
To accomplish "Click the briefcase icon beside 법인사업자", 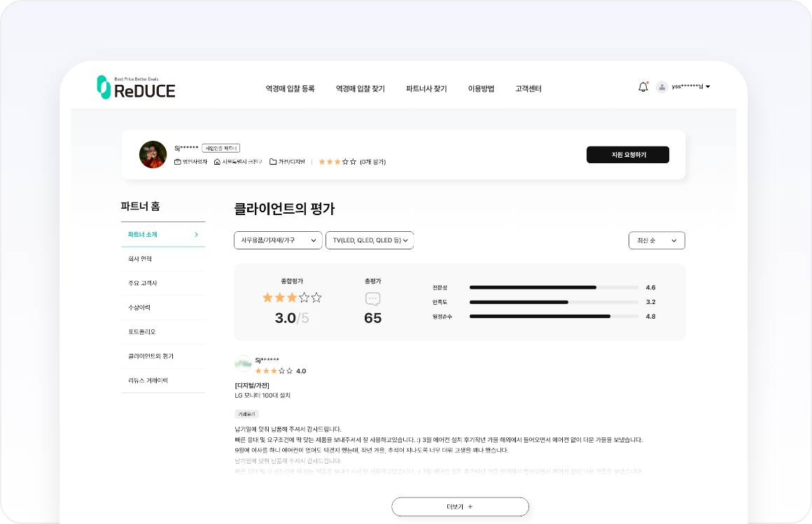I will pyautogui.click(x=178, y=162).
